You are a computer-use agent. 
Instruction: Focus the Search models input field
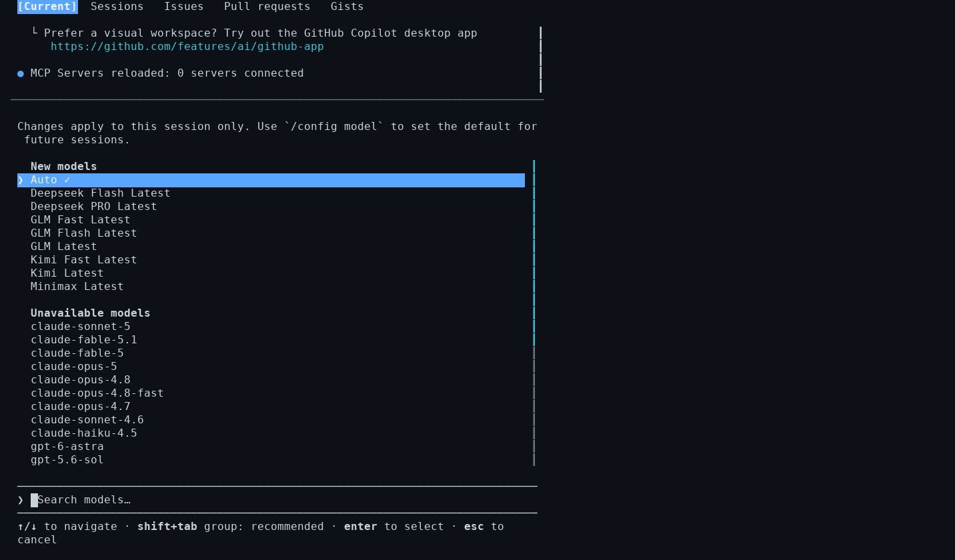click(x=277, y=500)
